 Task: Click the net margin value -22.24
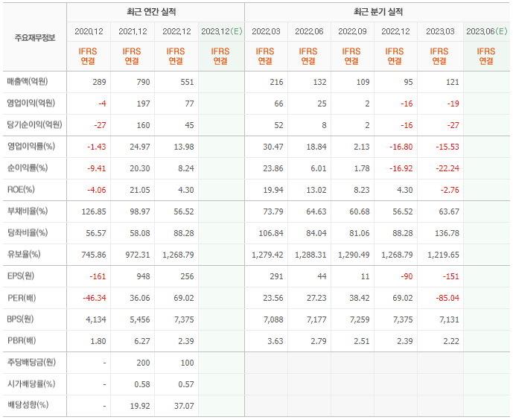pos(447,168)
